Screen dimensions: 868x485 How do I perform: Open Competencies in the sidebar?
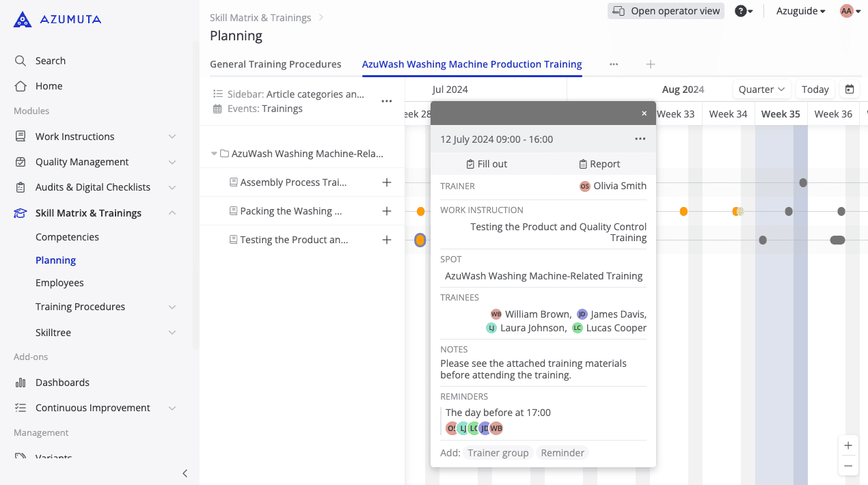67,237
